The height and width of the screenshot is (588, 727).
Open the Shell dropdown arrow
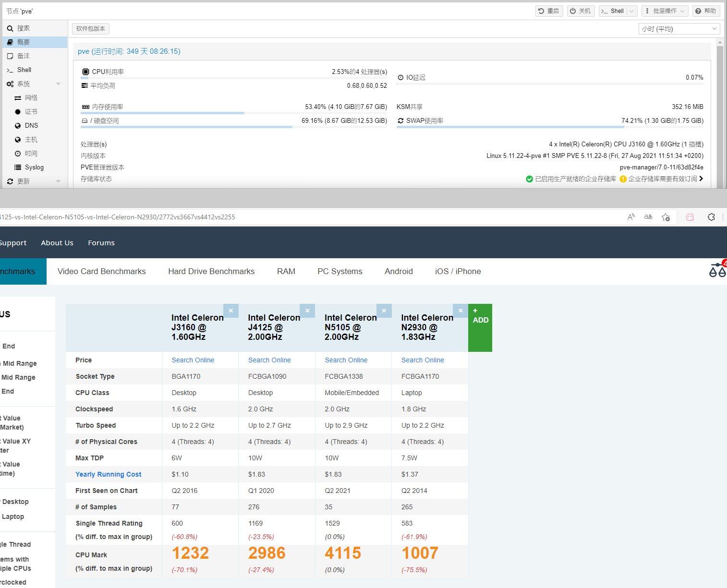coord(631,11)
